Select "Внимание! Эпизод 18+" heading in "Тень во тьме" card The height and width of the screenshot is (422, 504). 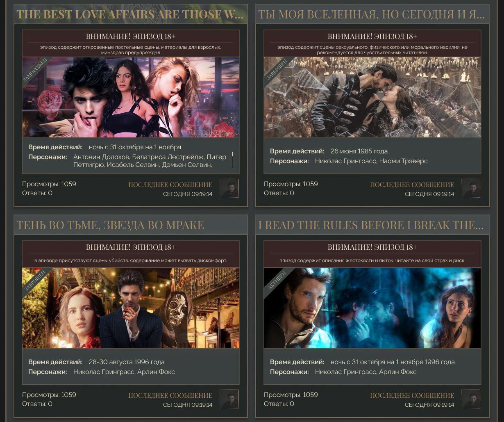pyautogui.click(x=131, y=247)
